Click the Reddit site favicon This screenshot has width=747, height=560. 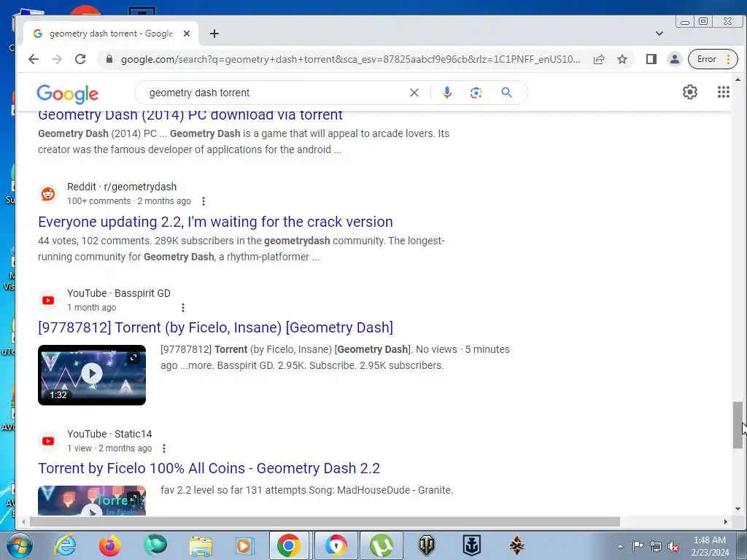(48, 194)
